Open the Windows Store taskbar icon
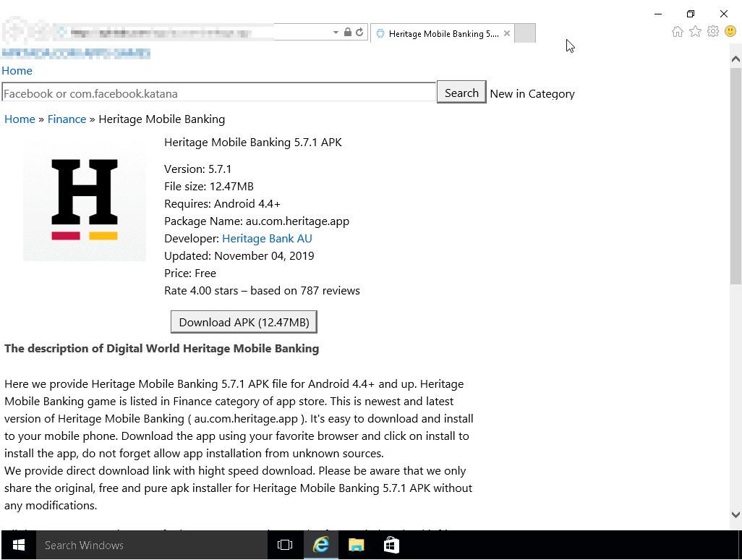Screen dimensions: 742x560 tap(391, 546)
